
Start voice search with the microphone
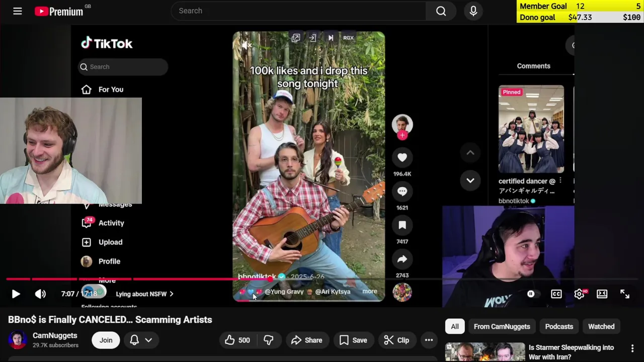(x=473, y=11)
